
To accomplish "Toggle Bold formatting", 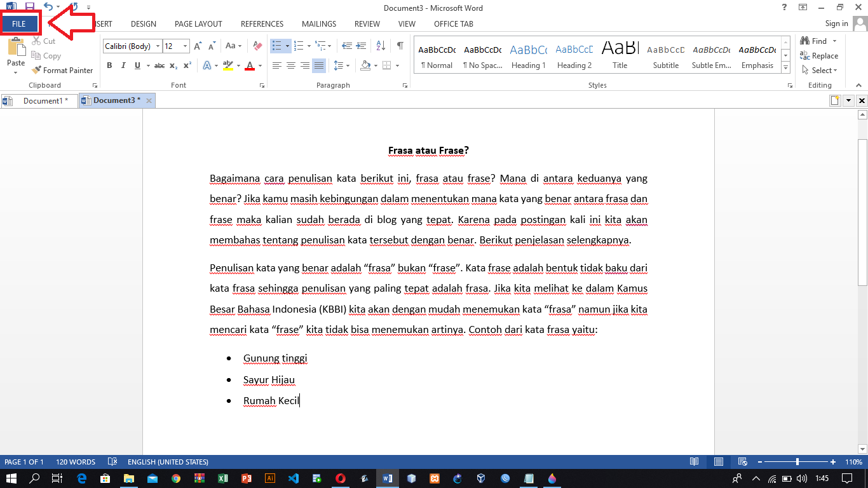I will [x=109, y=65].
